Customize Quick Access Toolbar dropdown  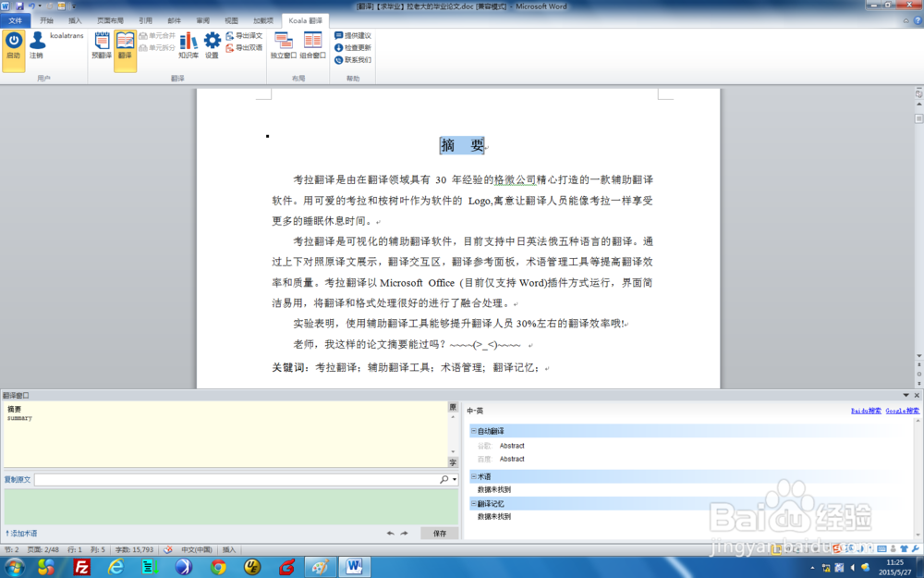pyautogui.click(x=74, y=6)
